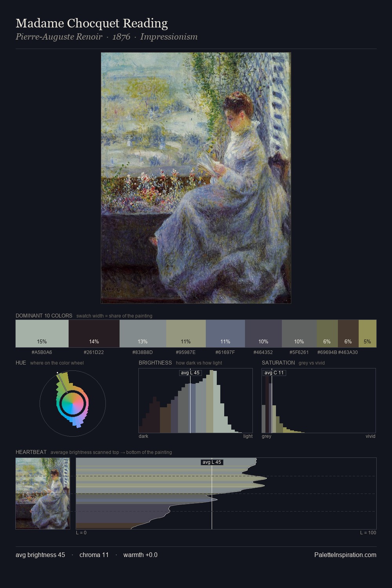Viewport: 392px width, 588px height.
Task: Click the hex code '#69694B' text
Action: (327, 352)
